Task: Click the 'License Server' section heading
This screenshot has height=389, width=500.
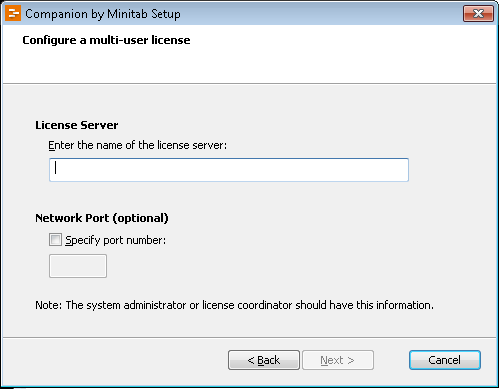Action: pos(77,125)
